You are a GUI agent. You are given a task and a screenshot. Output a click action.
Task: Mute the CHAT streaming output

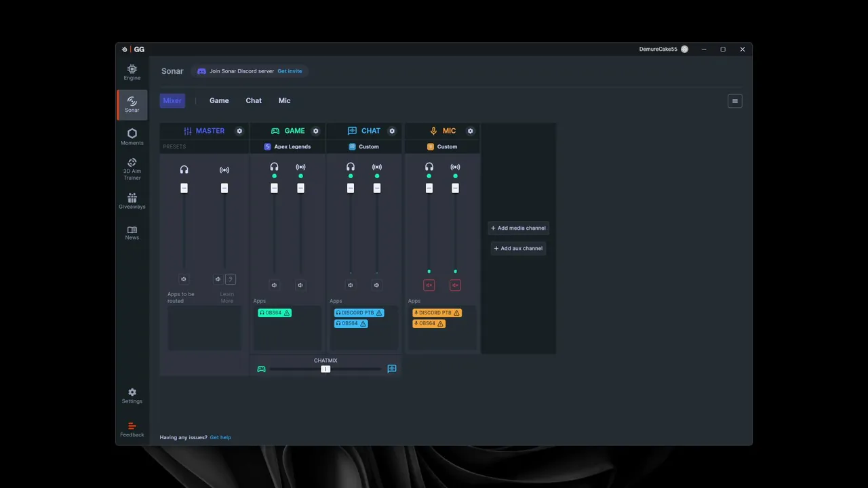377,285
